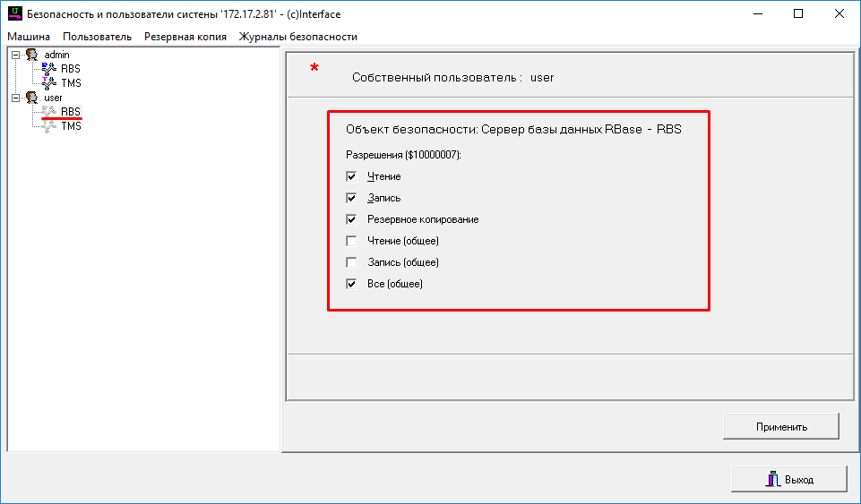Click the RBS icon under admin
Viewport: 861px width, 504px height.
[x=49, y=68]
